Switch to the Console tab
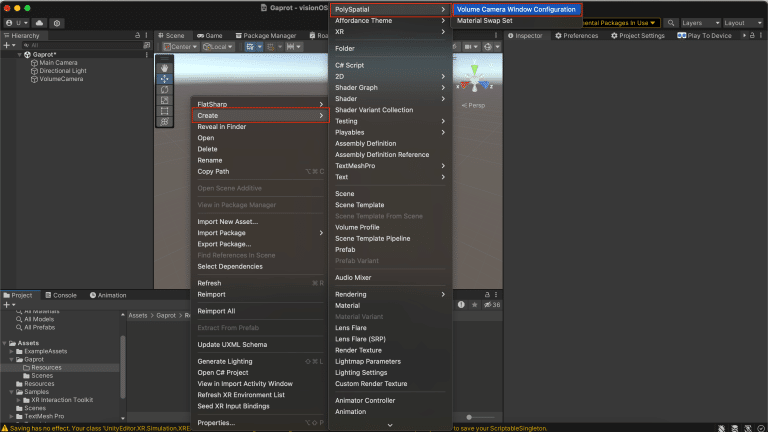This screenshot has width=768, height=432. click(x=61, y=295)
